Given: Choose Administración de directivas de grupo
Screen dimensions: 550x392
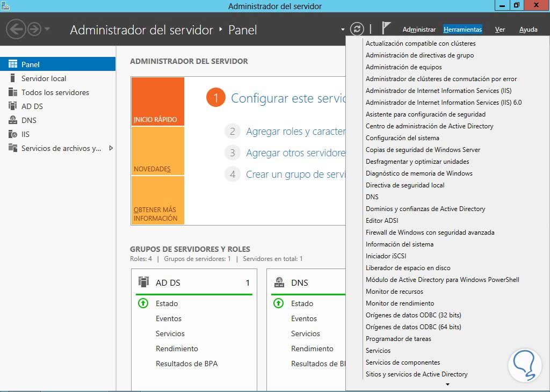Looking at the screenshot, I should tap(420, 55).
